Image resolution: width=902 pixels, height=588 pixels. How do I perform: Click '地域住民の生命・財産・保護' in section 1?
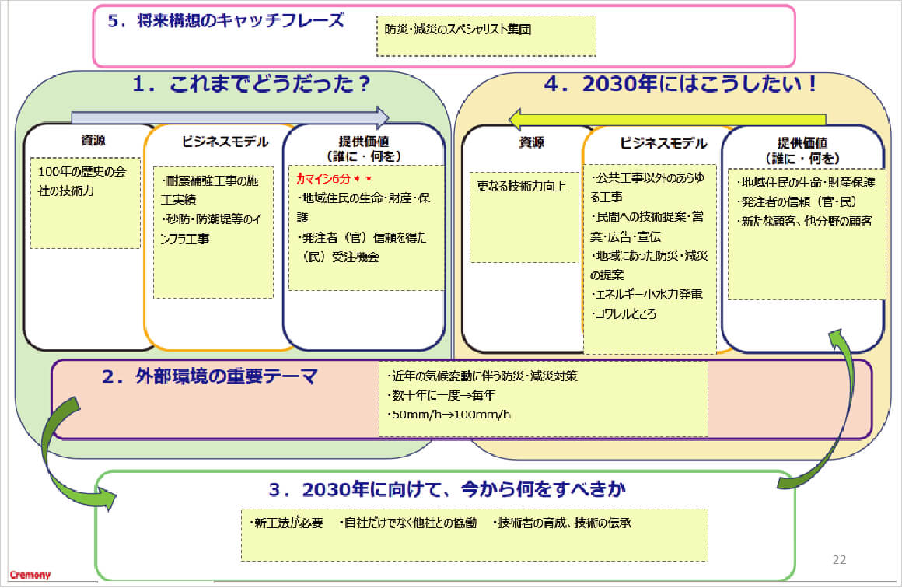363,207
